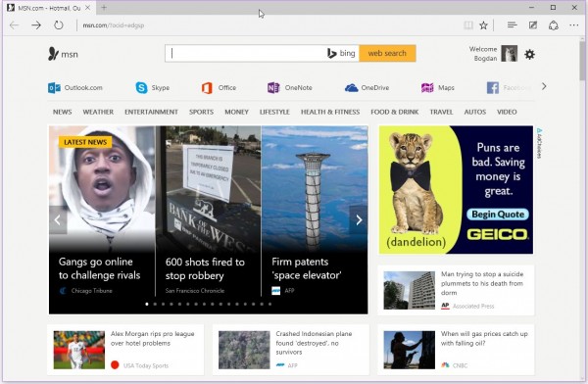Expand more services with right chevron
This screenshot has height=384, width=588.
[x=544, y=86]
